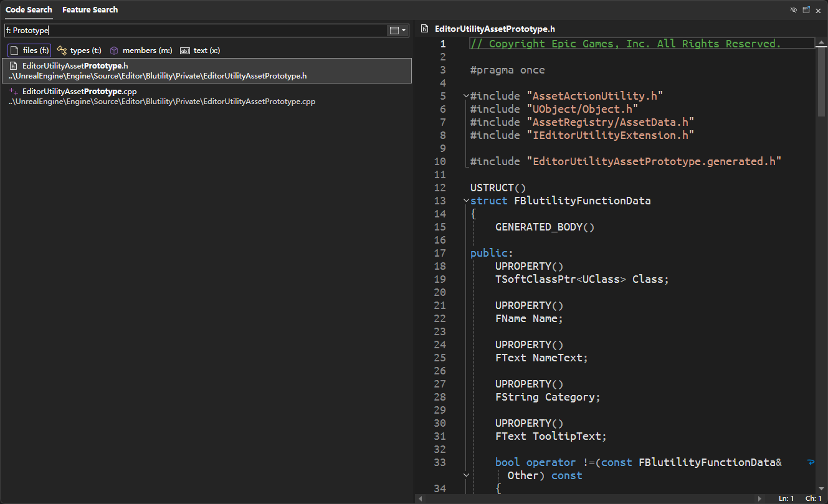The image size is (828, 504).
Task: Open the layout dropdown in the search box
Action: 397,31
